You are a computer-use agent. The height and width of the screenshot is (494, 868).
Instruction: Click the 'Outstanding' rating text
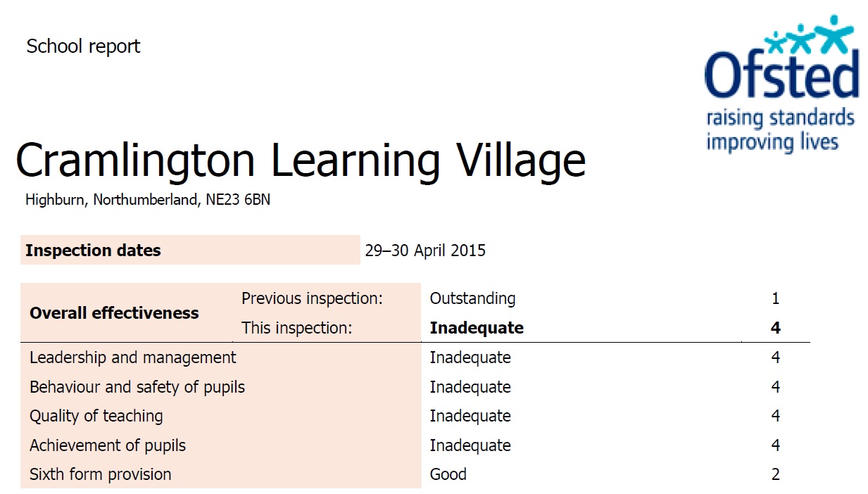tap(472, 298)
